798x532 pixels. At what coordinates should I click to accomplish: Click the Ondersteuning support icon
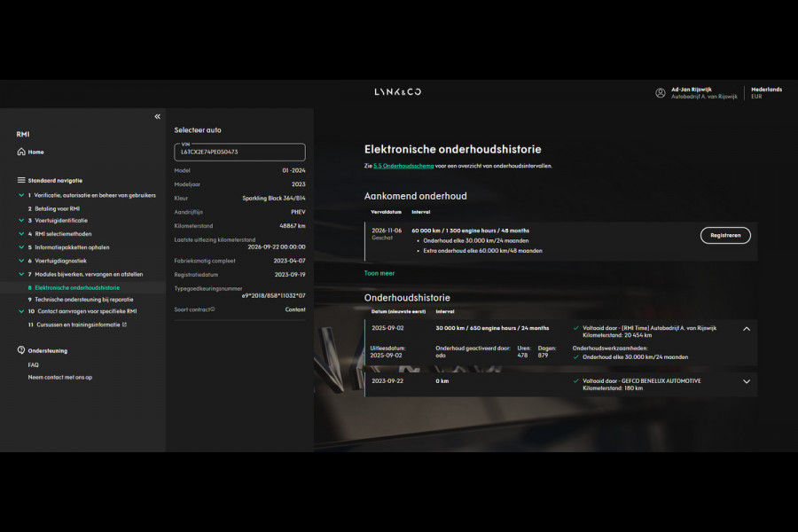coord(21,350)
